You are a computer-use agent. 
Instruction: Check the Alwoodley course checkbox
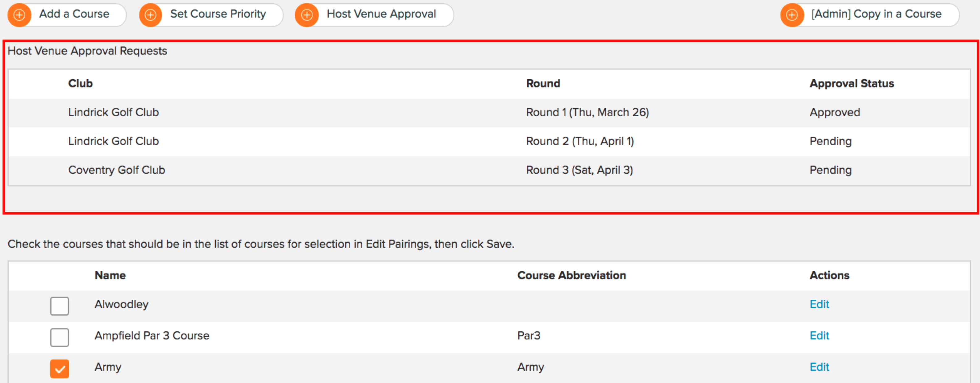[x=59, y=306]
